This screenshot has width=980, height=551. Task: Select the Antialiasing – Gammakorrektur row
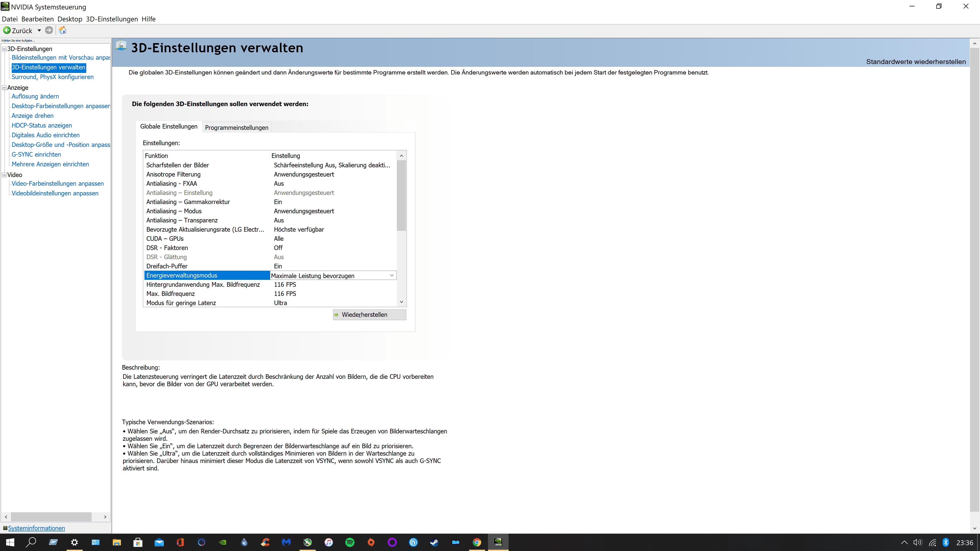point(270,202)
